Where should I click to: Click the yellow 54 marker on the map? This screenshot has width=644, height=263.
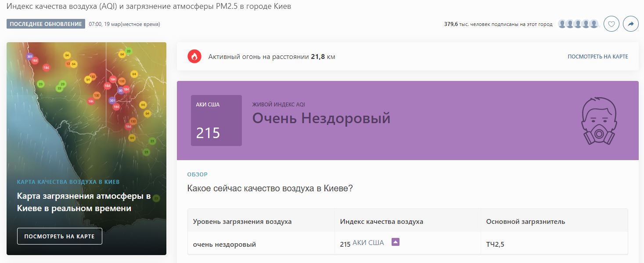[x=66, y=56]
